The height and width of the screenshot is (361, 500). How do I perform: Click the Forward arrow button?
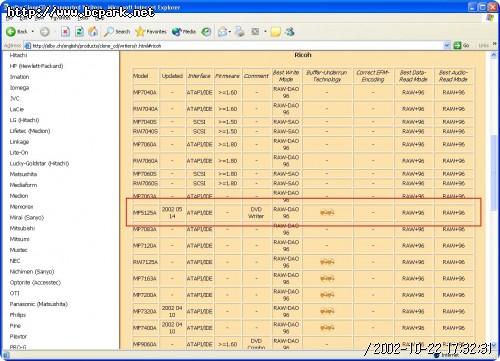(45, 32)
